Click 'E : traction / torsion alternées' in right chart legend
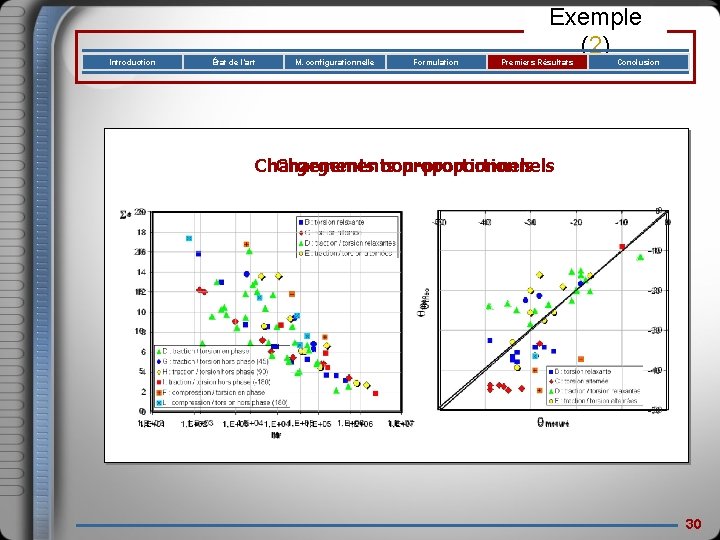720x540 pixels. tap(593, 401)
